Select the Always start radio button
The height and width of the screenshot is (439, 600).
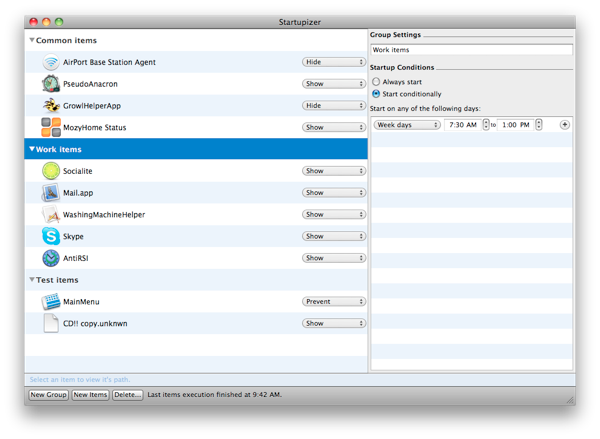tap(376, 82)
